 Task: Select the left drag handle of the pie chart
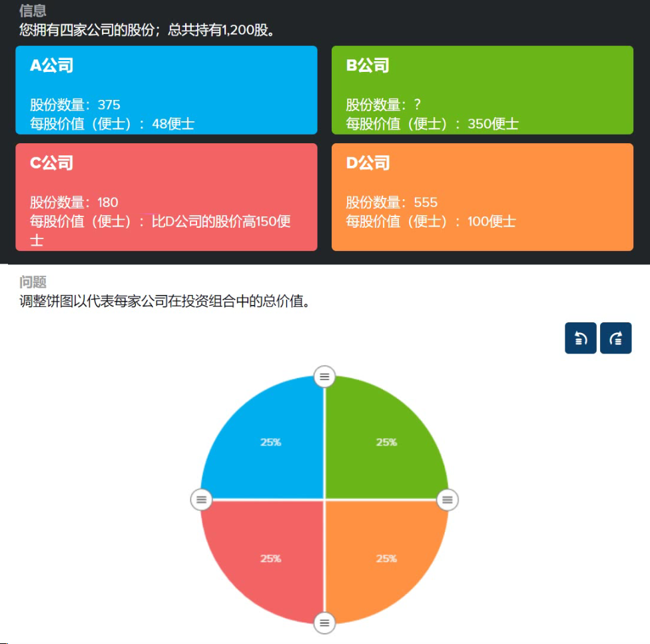201,499
